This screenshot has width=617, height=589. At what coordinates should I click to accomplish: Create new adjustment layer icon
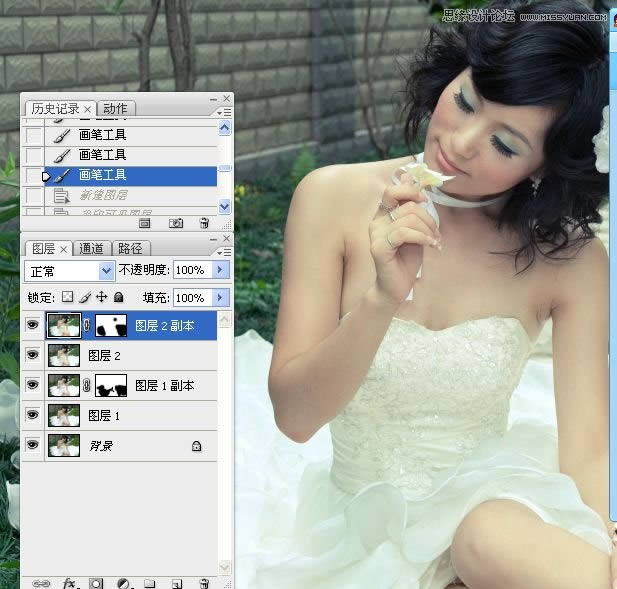click(124, 582)
